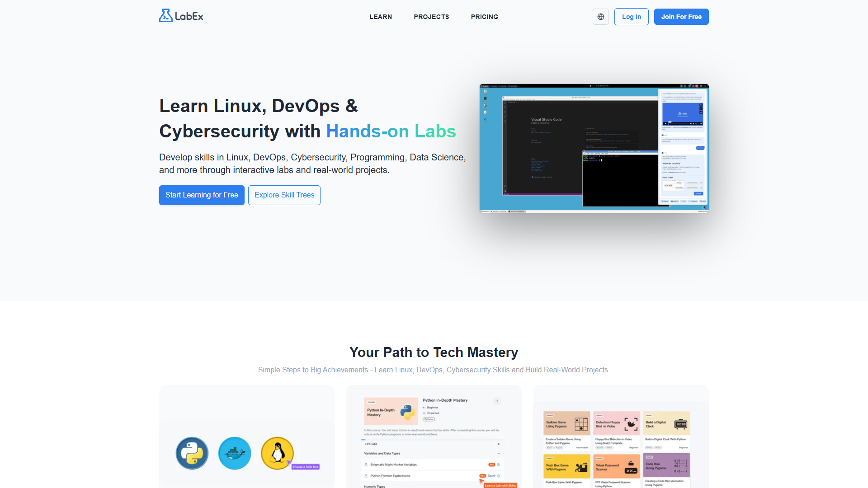868x488 pixels.
Task: Go to the PROJECTS menu item
Action: pyautogui.click(x=431, y=17)
